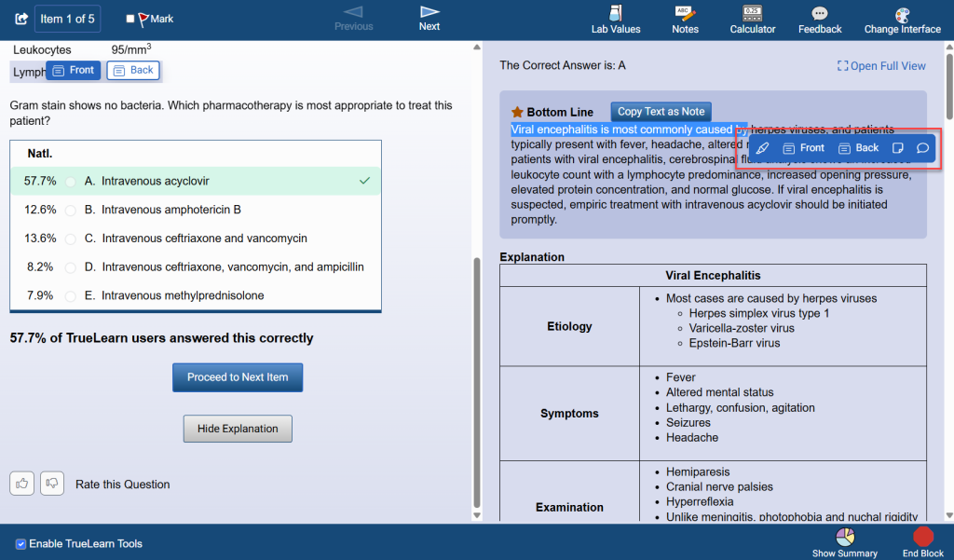Viewport: 954px width, 560px height.
Task: Click explanation pane scrollbar down arrow
Action: pos(949,515)
